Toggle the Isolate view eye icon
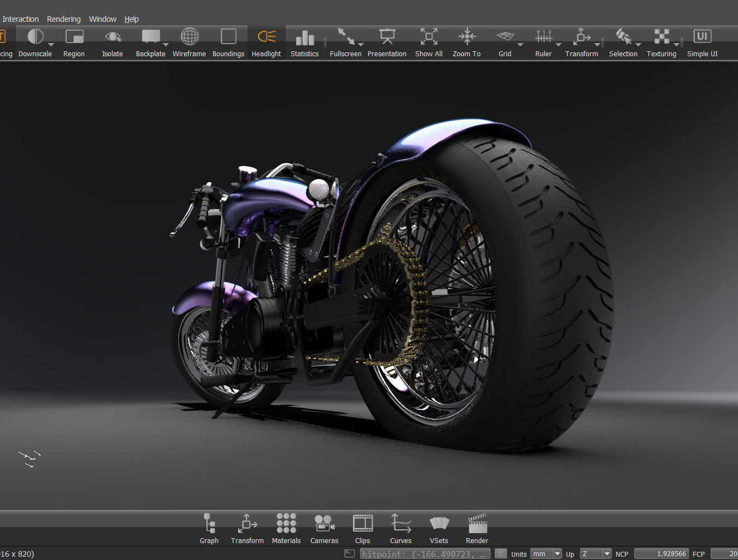738x560 pixels. pos(113,37)
